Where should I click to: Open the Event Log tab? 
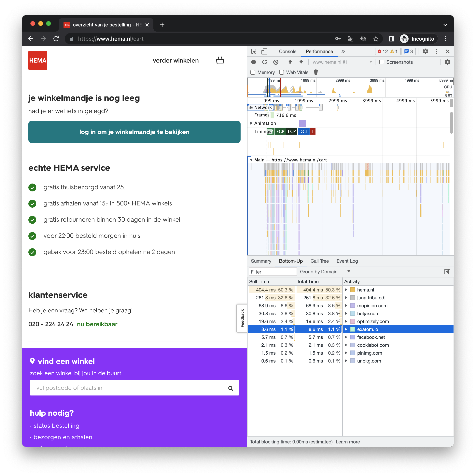coord(347,261)
